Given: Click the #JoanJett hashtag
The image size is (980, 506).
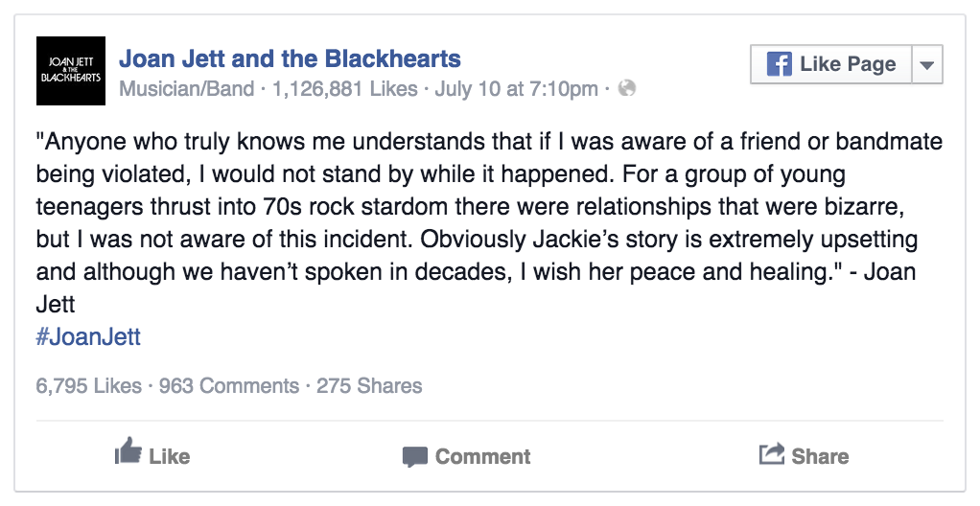Looking at the screenshot, I should point(89,336).
